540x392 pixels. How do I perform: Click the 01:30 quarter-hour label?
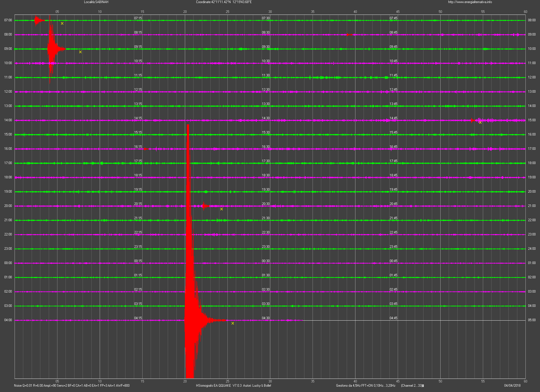click(x=266, y=275)
